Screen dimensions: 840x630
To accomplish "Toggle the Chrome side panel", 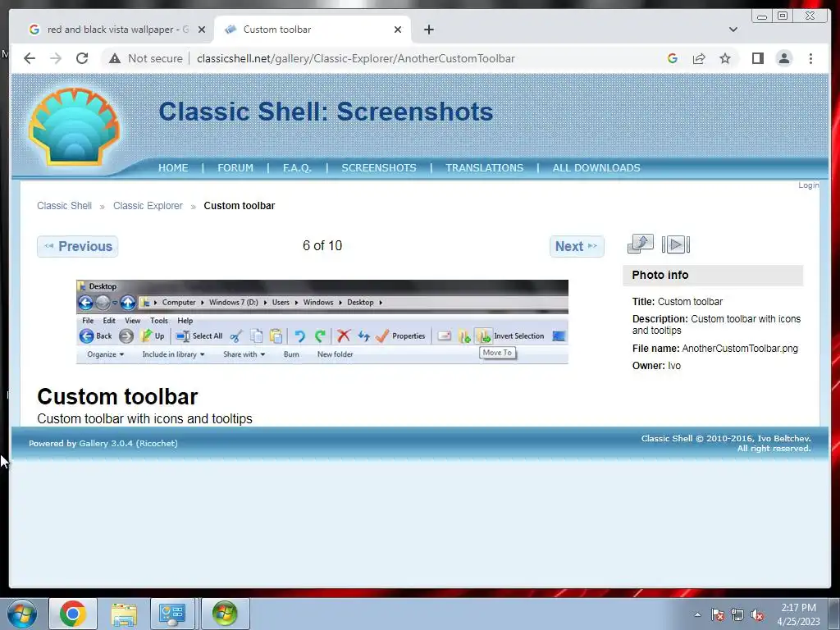I will coord(757,58).
